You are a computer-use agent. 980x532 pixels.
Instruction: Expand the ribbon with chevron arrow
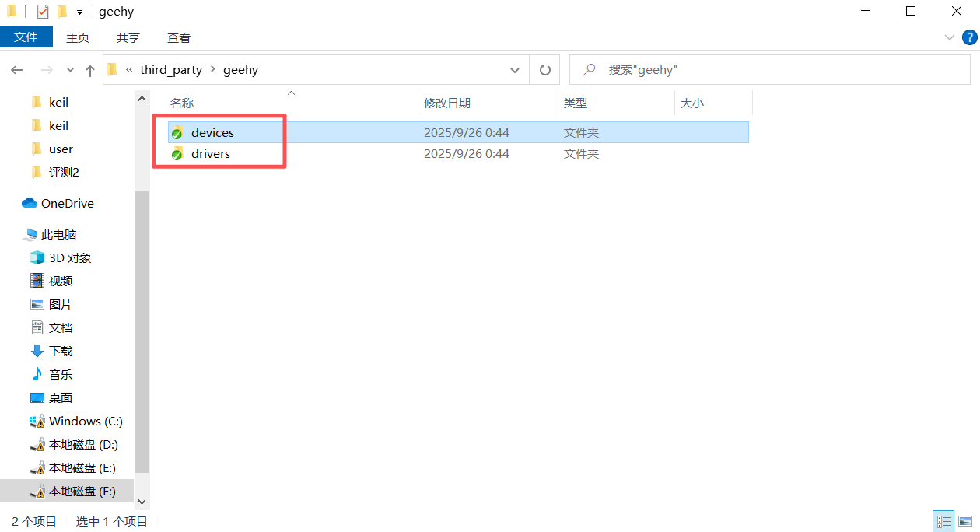[949, 37]
